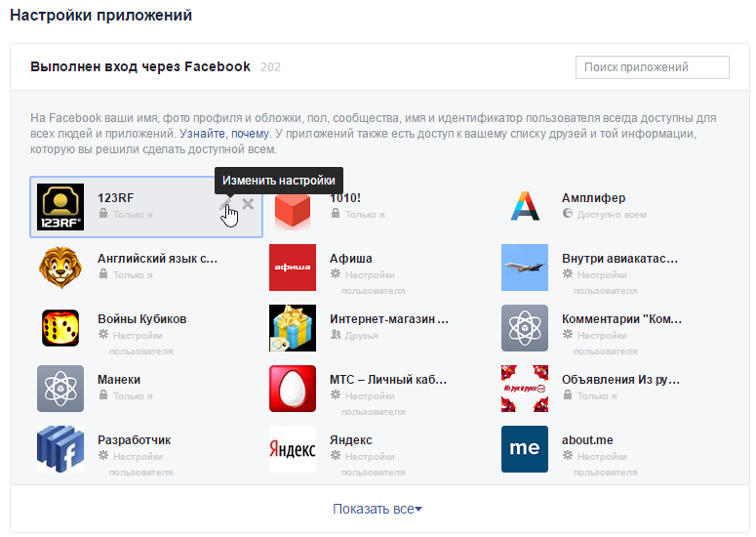Click the gear icon under Яндекс
Viewport: 756px width, 537px height.
coord(336,455)
